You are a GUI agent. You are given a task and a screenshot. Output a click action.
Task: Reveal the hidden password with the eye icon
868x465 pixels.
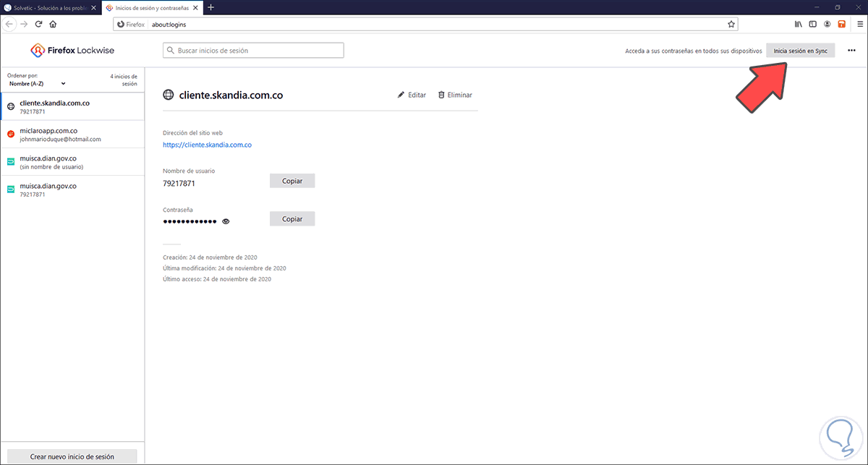(x=226, y=221)
